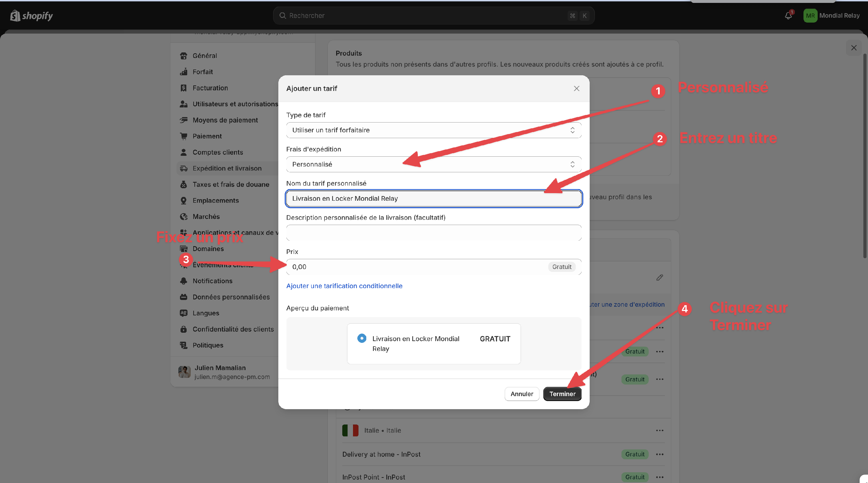Go to Taxes et frais de douane
This screenshot has width=868, height=483.
click(x=231, y=184)
